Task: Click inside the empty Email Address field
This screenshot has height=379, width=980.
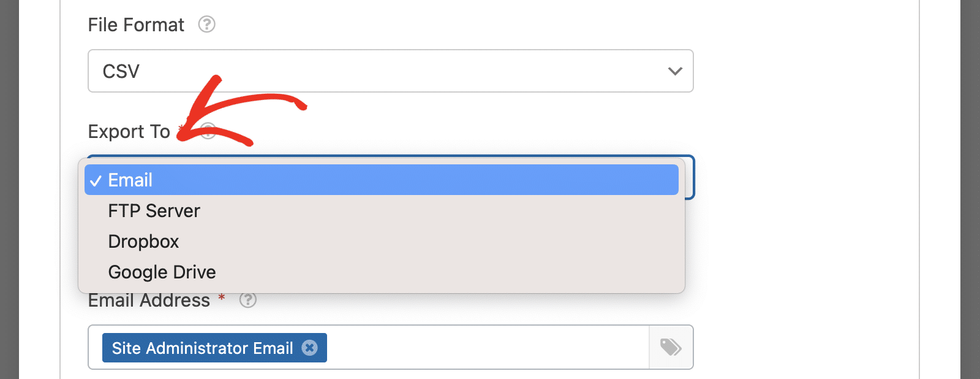Action: coord(487,347)
